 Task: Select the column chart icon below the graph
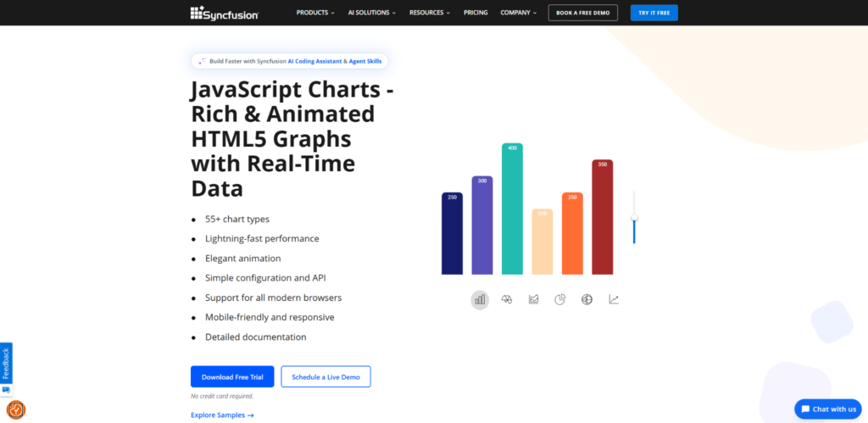click(480, 299)
